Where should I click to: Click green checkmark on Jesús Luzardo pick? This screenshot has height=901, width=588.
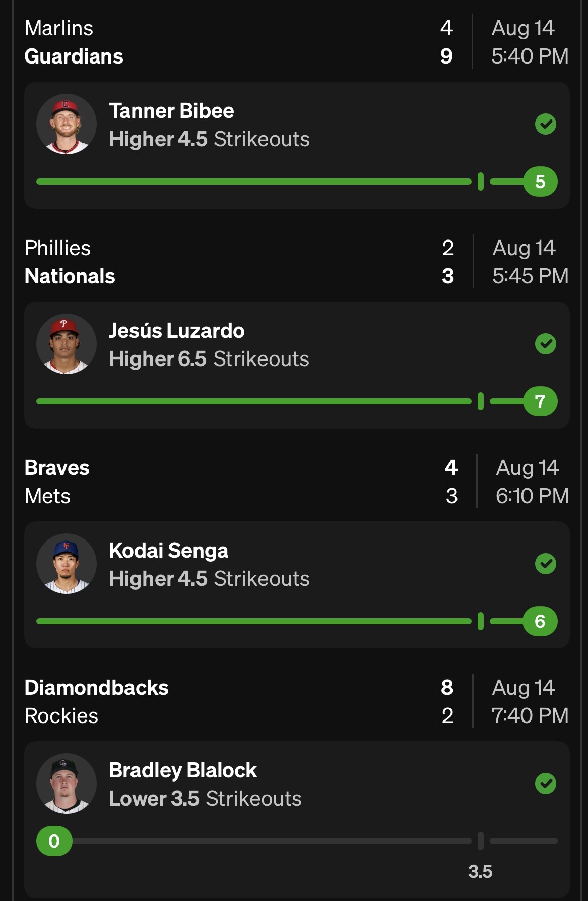(x=545, y=344)
